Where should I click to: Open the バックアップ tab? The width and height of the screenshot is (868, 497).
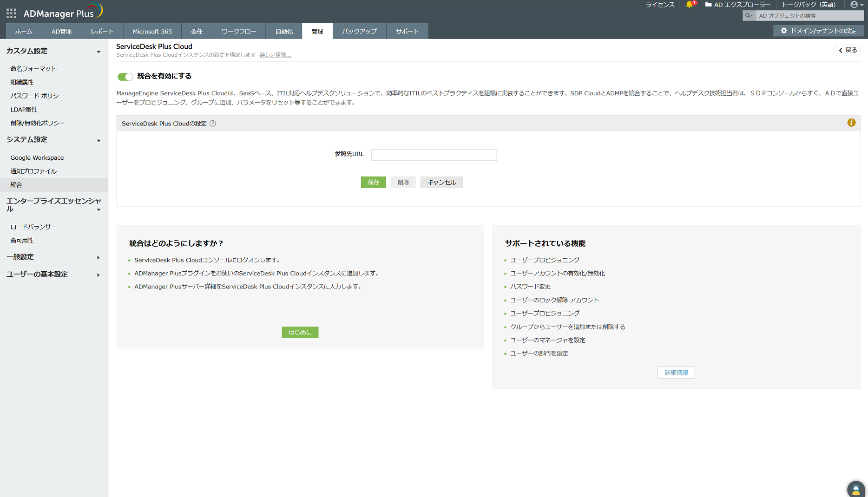click(x=360, y=31)
